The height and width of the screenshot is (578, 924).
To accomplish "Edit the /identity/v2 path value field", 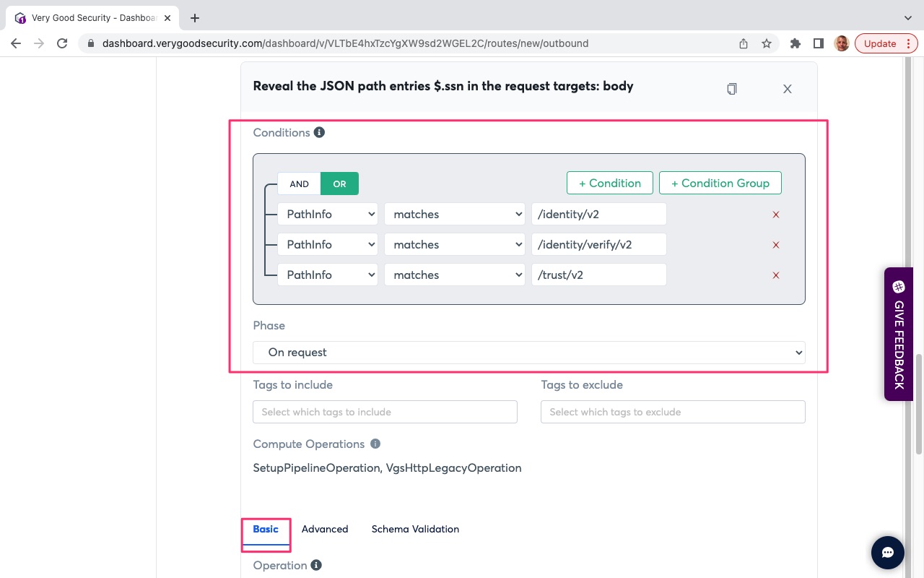I will 599,215.
